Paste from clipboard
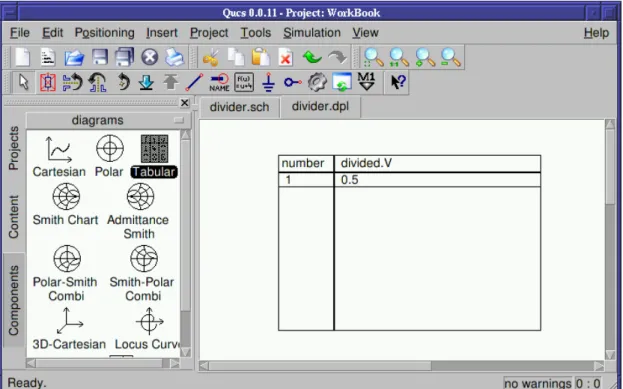623x389 pixels. [261, 58]
